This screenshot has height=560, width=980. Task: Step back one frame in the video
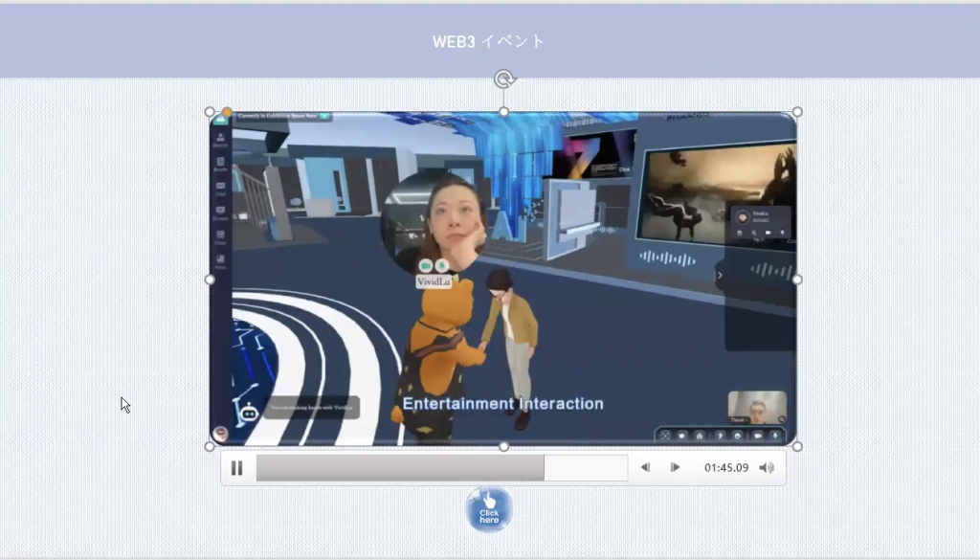645,468
